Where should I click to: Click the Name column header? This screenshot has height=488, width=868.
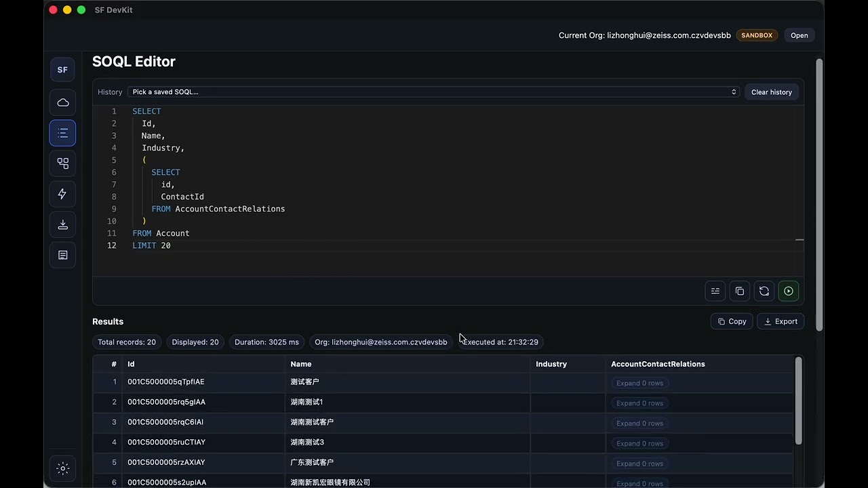pyautogui.click(x=407, y=364)
